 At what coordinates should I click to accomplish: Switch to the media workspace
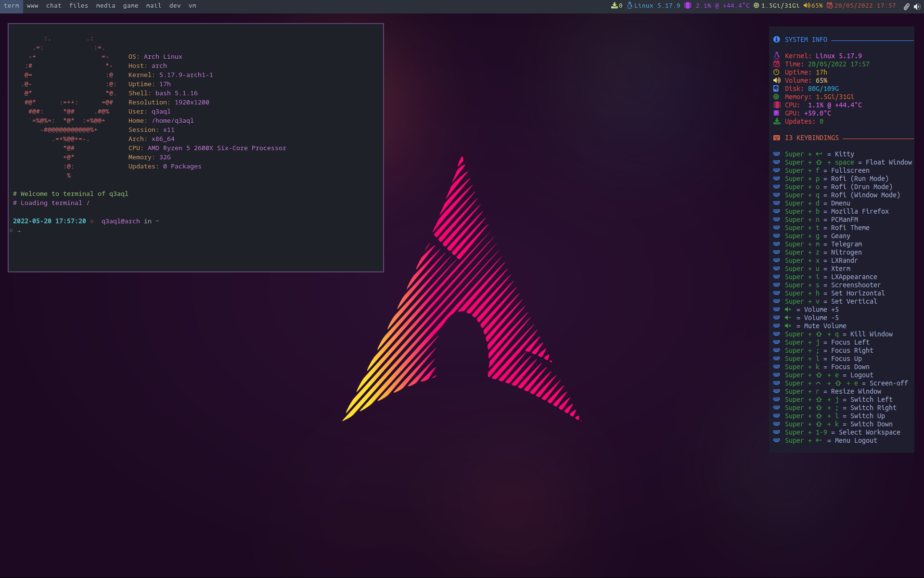click(106, 6)
